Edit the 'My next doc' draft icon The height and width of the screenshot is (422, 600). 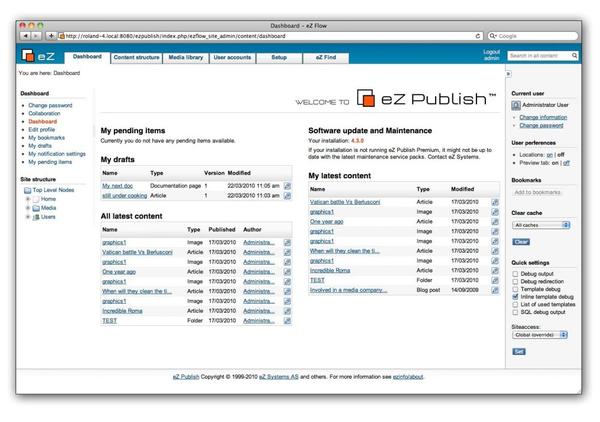[287, 186]
